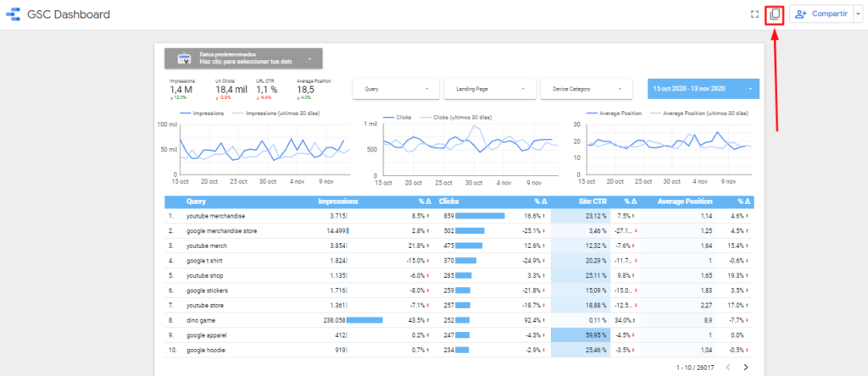
Task: Select the 'youtube merchandise' query row
Action: coord(459,216)
